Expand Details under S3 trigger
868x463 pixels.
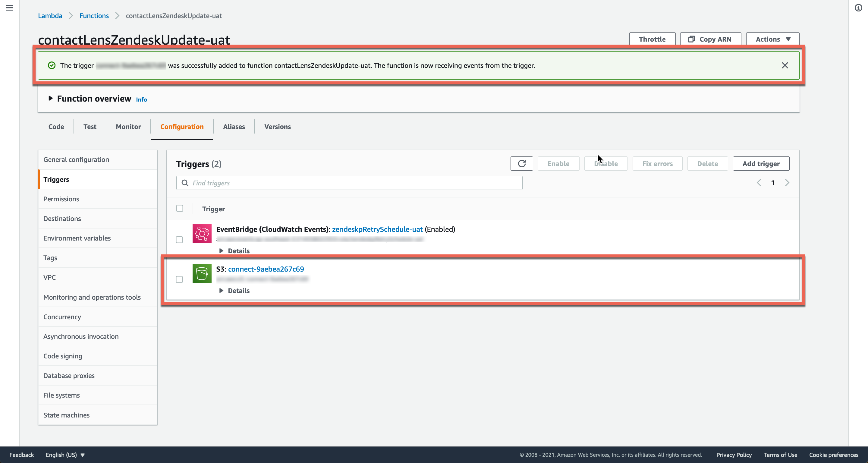click(234, 291)
